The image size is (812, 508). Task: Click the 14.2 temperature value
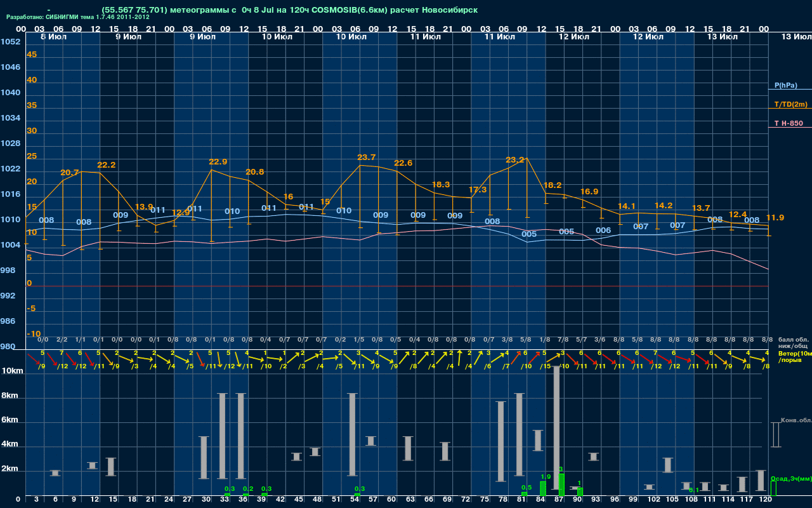(x=664, y=206)
